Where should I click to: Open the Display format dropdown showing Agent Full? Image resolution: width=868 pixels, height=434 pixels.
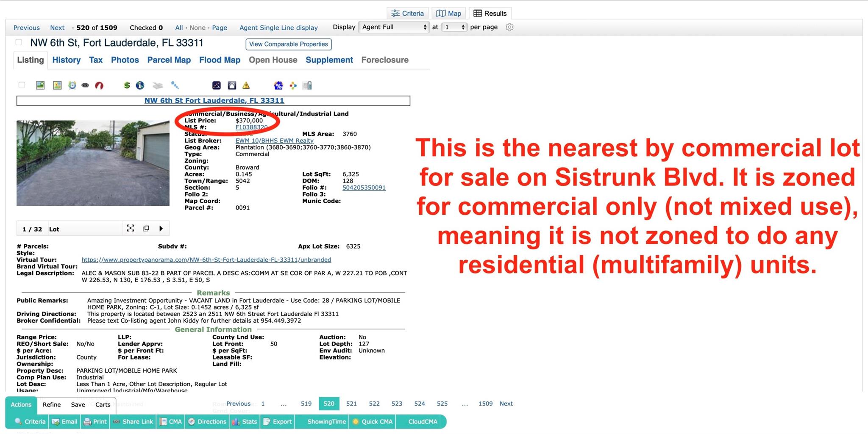394,27
